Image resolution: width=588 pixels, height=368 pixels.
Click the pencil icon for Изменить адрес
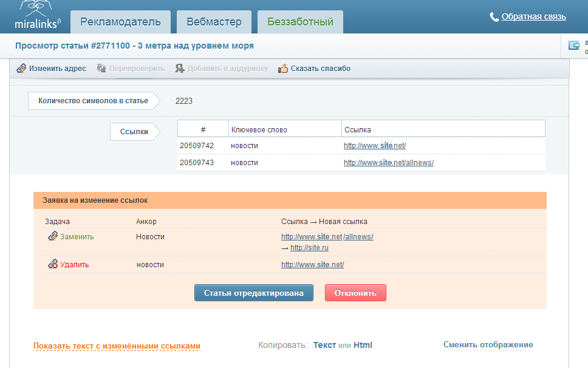click(x=21, y=68)
